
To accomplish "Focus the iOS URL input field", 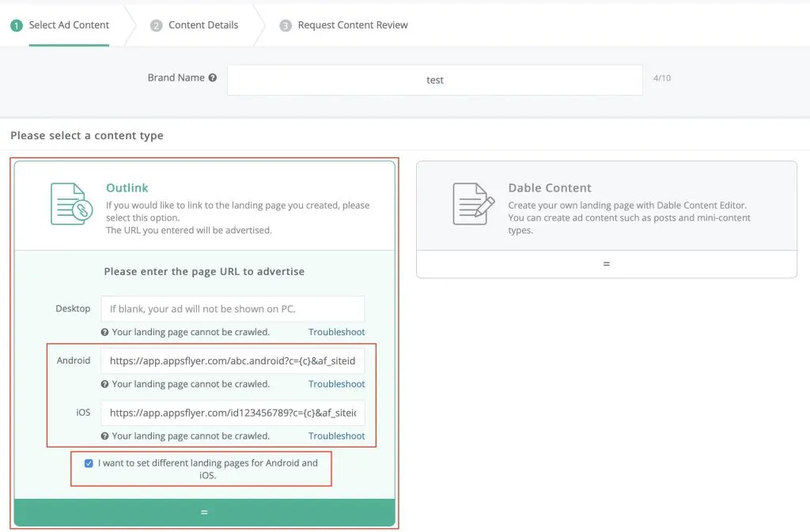I will (x=233, y=413).
